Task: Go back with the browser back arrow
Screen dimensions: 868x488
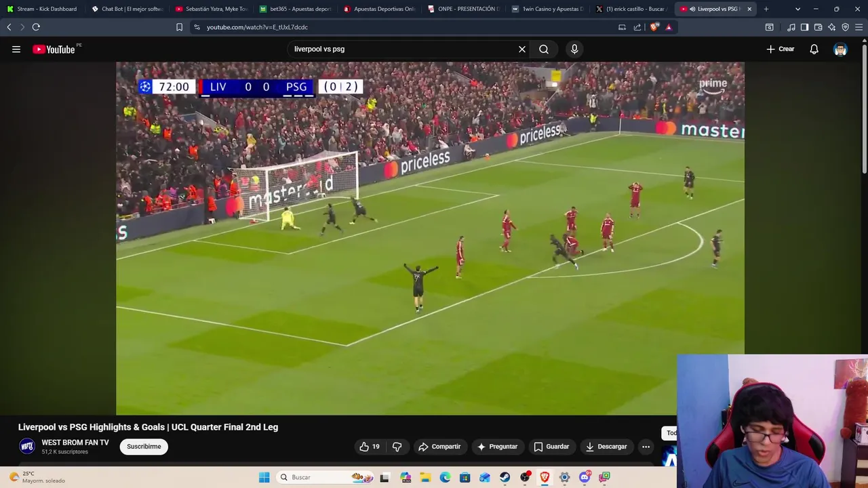Action: [x=9, y=27]
